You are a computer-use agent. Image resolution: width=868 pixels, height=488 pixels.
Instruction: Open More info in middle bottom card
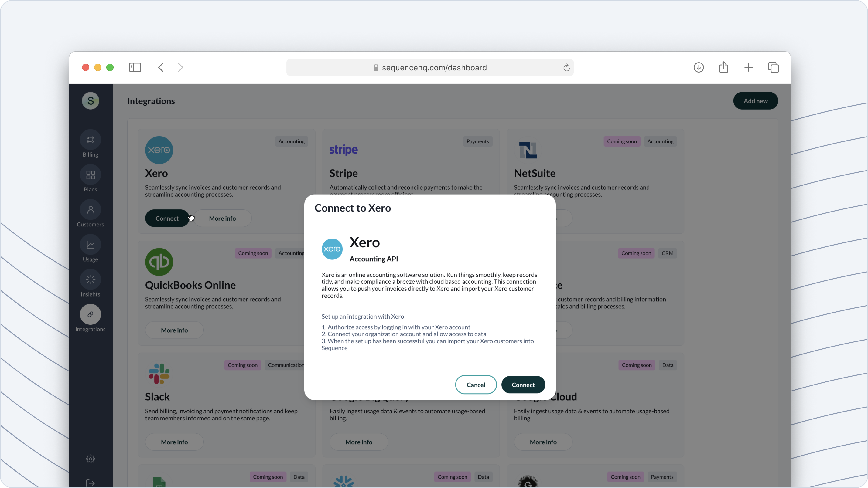(x=358, y=442)
